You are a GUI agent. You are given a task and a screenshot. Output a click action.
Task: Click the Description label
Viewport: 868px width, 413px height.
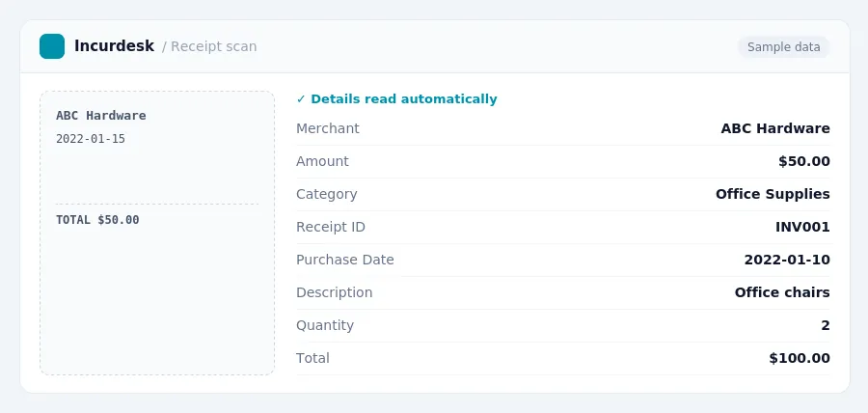click(x=335, y=292)
